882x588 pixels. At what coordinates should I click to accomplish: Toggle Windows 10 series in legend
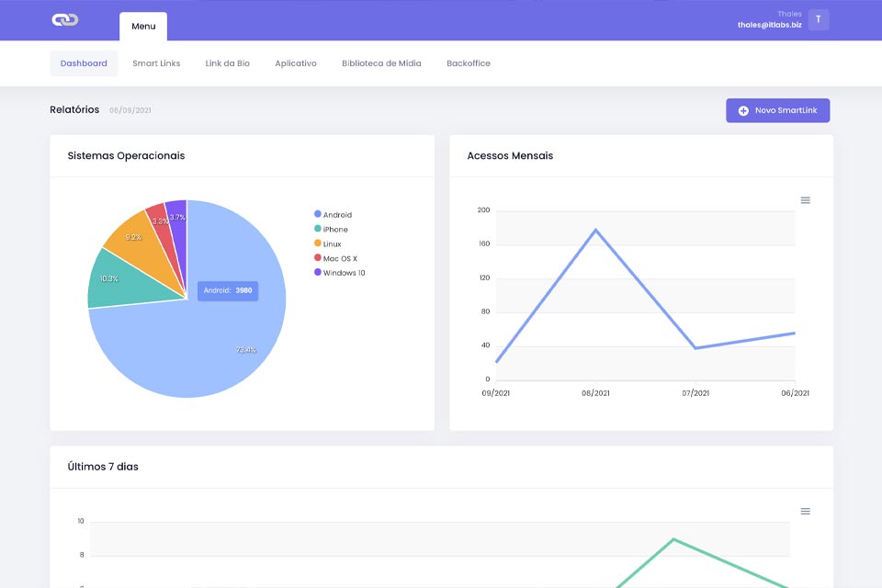tap(340, 272)
